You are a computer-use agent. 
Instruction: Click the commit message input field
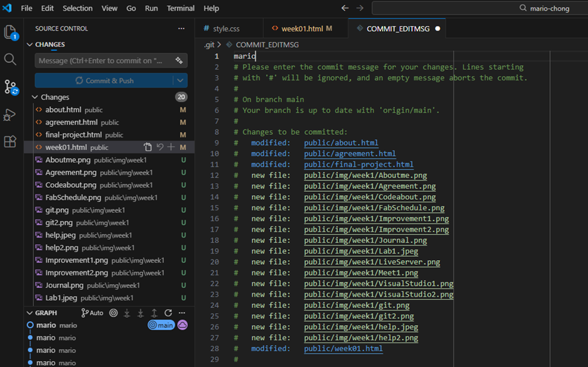tap(103, 60)
